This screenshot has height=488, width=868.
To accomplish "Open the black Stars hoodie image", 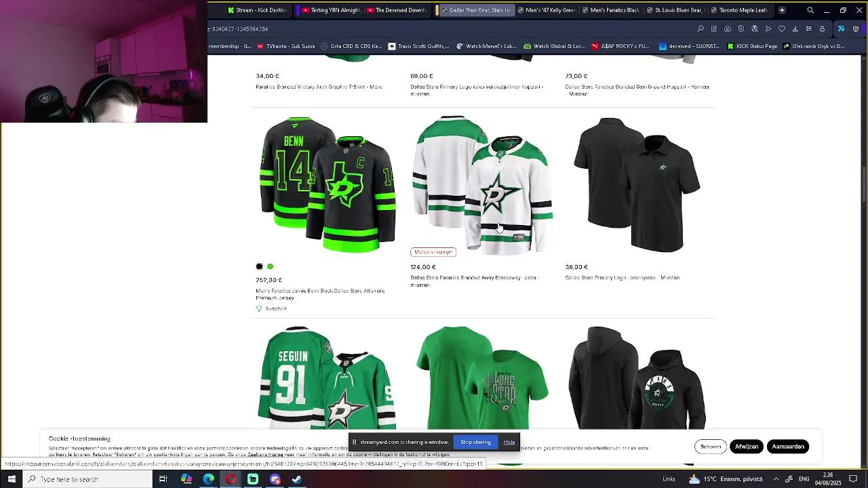I will pyautogui.click(x=637, y=377).
